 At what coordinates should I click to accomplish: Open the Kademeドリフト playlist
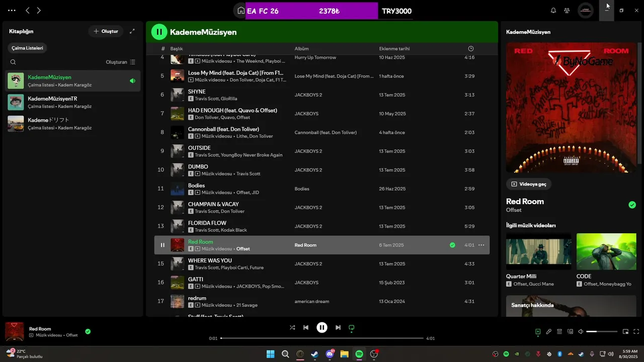coord(73,124)
